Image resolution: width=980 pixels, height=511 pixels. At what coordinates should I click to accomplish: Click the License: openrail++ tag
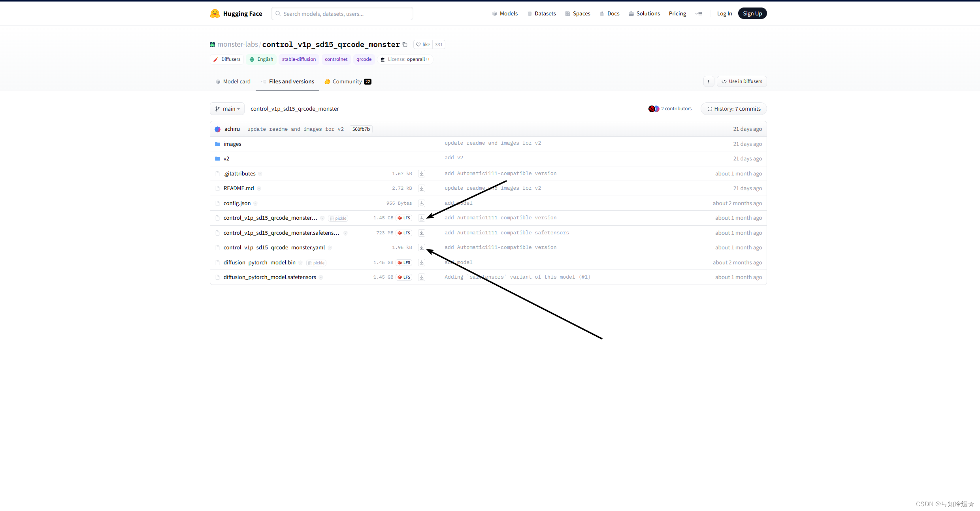(x=405, y=59)
